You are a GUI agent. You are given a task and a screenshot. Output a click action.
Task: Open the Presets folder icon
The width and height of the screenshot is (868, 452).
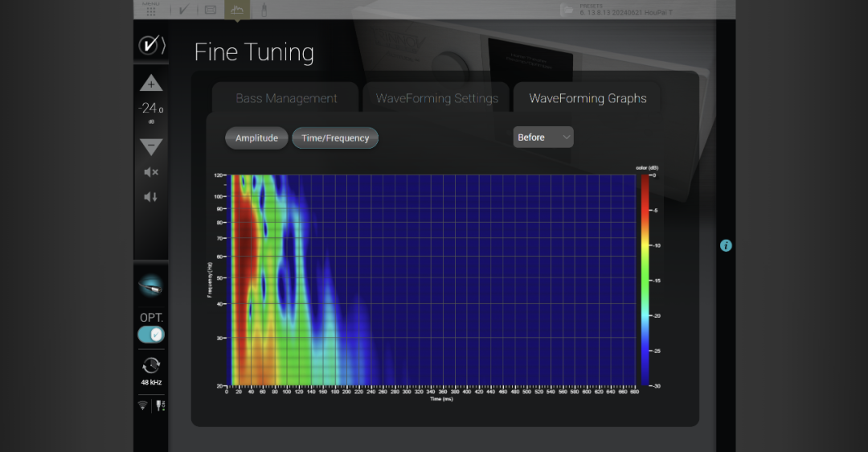coord(567,10)
